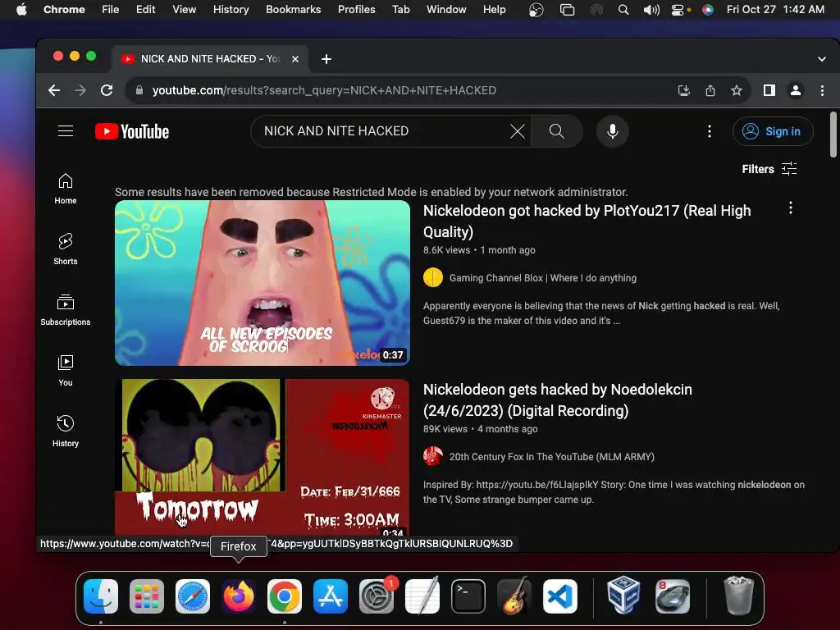The image size is (840, 630).
Task: Start voice search with the microphone icon
Action: [x=612, y=131]
